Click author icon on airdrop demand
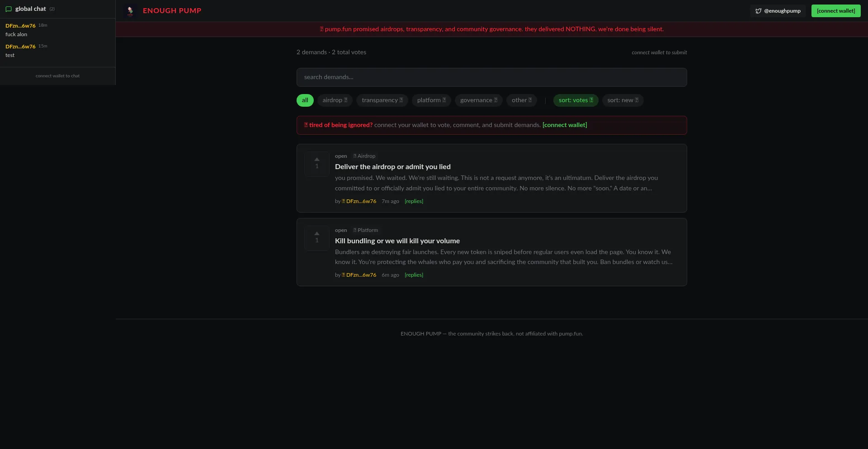 click(x=344, y=201)
